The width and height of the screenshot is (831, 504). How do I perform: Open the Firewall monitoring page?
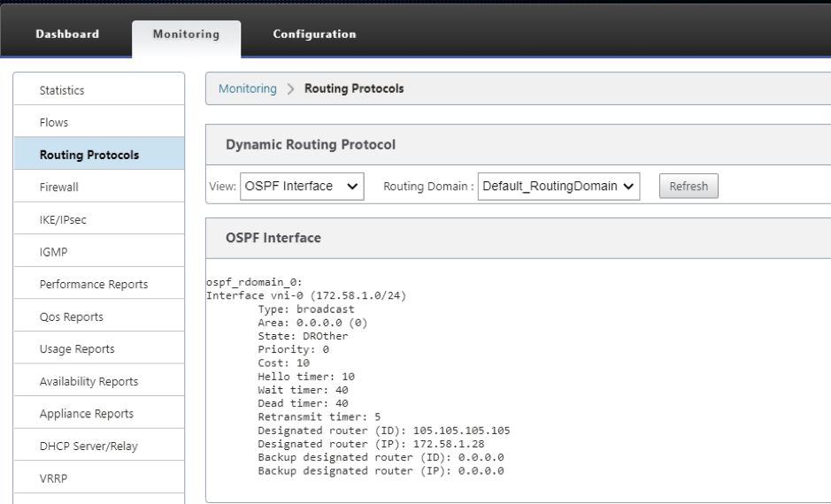(99, 187)
